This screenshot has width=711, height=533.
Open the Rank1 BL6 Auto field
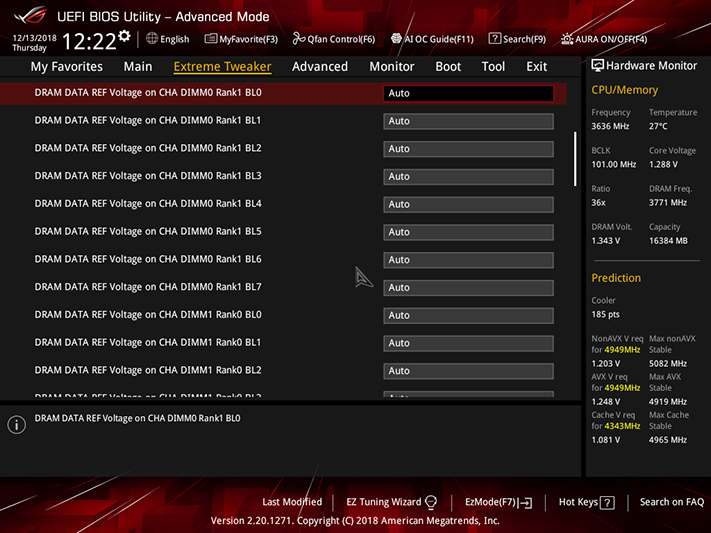pos(468,260)
